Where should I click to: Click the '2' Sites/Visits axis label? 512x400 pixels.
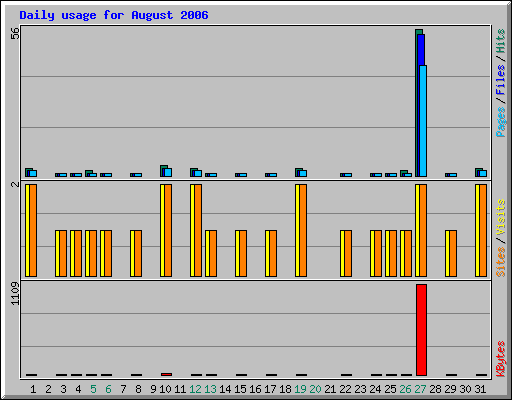(x=15, y=184)
